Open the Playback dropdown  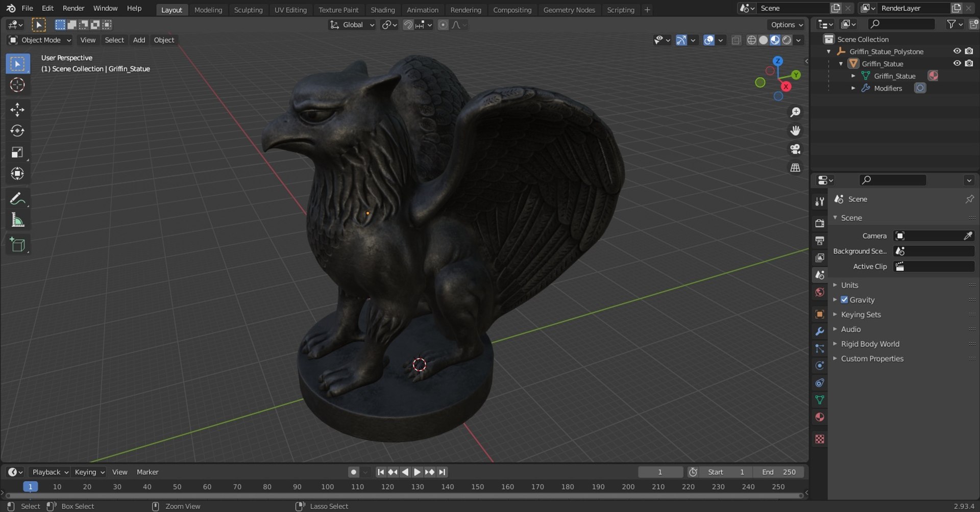pos(50,472)
